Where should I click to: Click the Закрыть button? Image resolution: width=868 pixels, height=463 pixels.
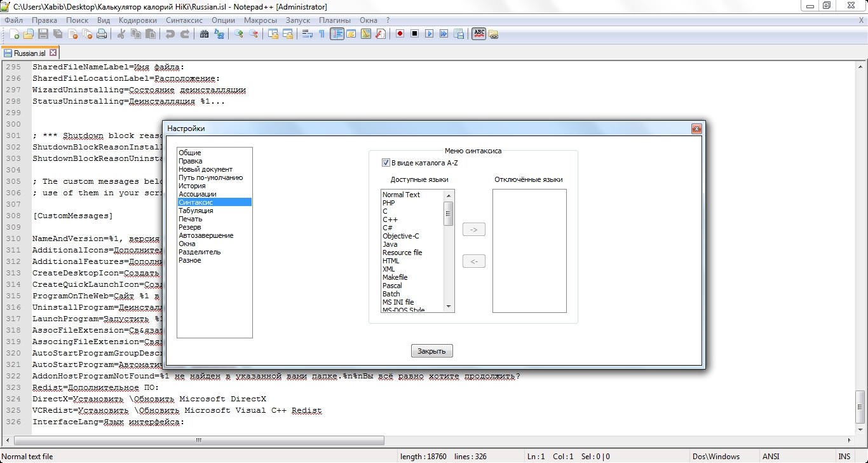pos(432,351)
